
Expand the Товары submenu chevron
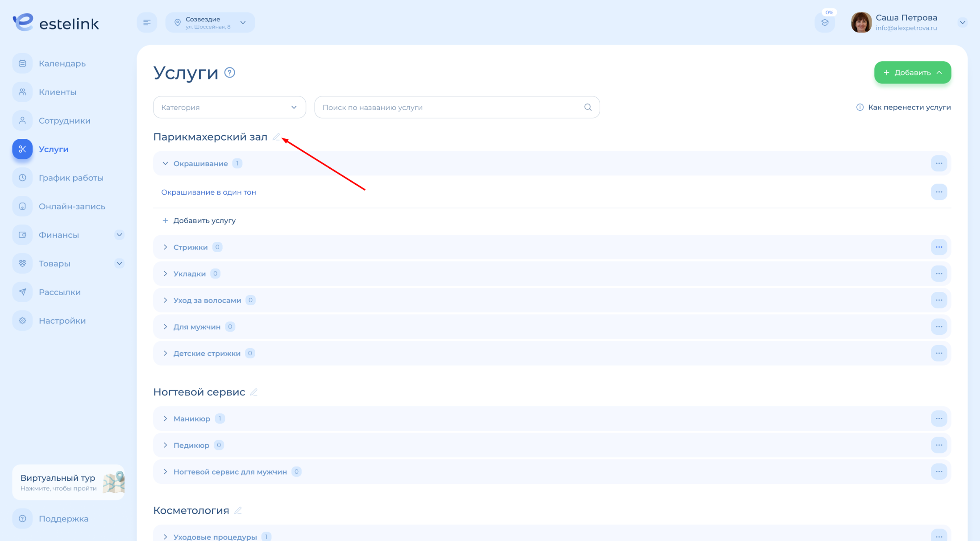119,263
